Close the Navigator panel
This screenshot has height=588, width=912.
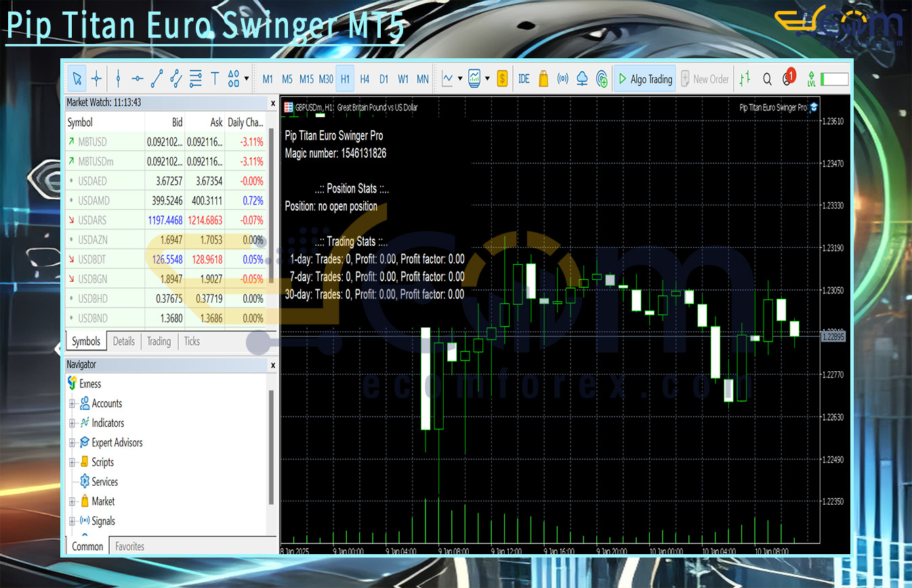(273, 365)
